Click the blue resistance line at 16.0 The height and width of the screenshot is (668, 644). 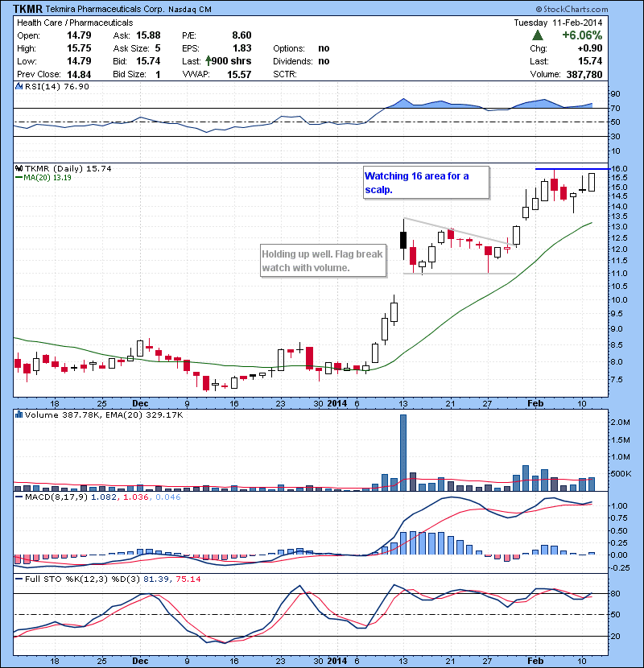coord(572,169)
